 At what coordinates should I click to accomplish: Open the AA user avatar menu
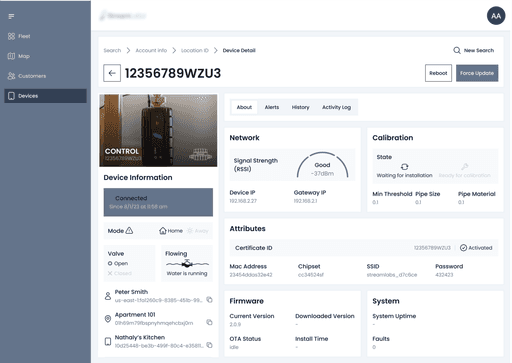pos(496,16)
